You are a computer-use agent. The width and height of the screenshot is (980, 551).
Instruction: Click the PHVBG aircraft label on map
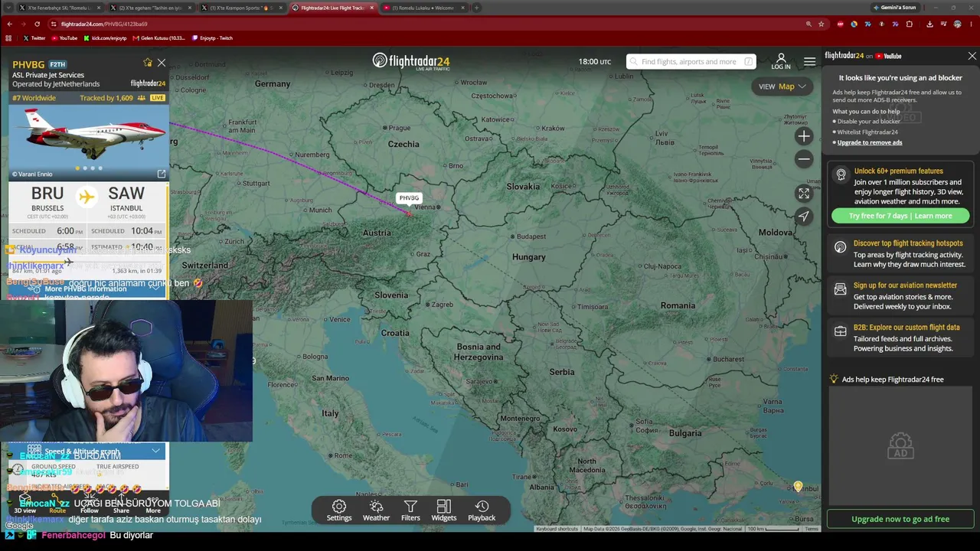point(409,198)
